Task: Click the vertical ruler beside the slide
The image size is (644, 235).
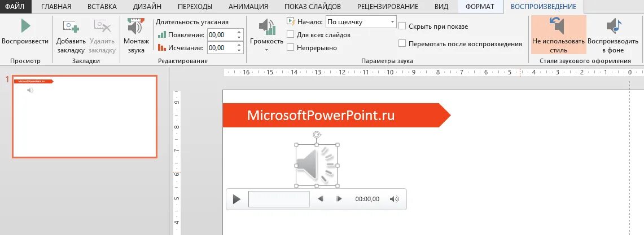Action: click(176, 162)
